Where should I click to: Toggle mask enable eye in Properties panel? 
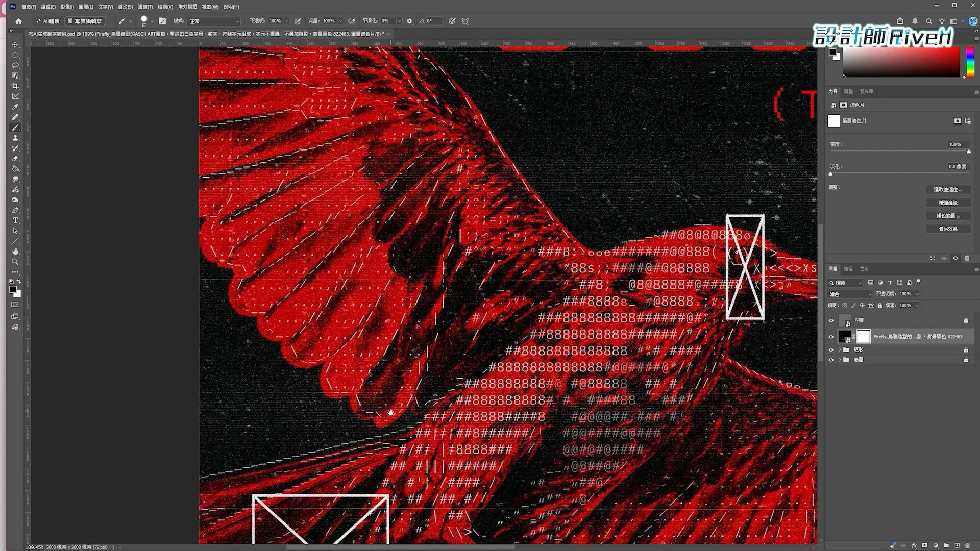(955, 258)
